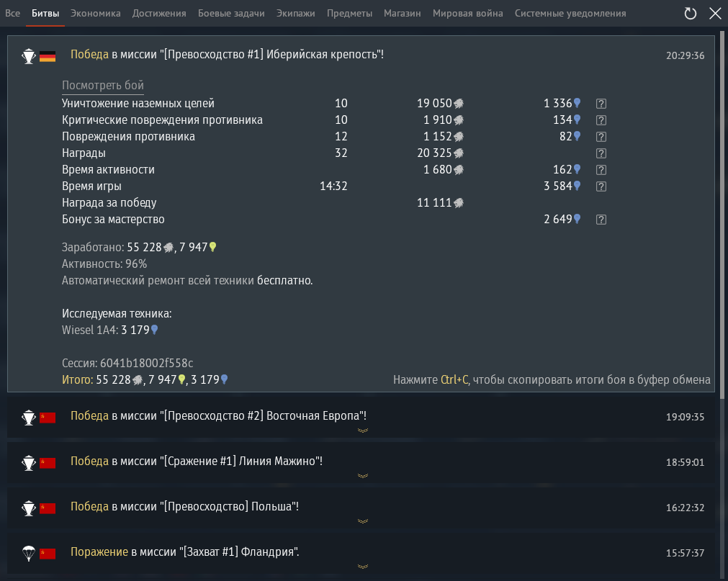Click Soviet flag icon of Восточная Европа battle
The image size is (728, 581).
tap(48, 417)
